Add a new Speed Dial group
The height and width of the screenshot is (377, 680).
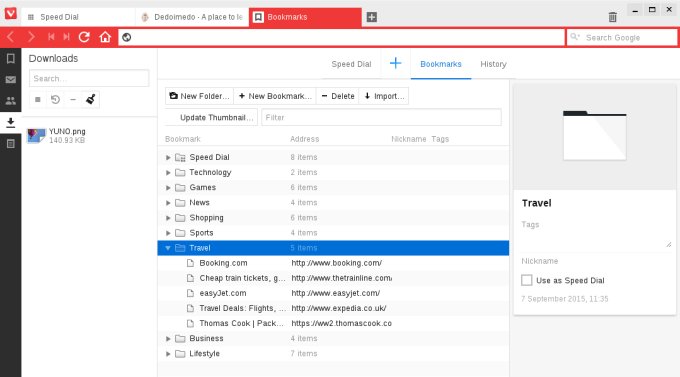(395, 63)
